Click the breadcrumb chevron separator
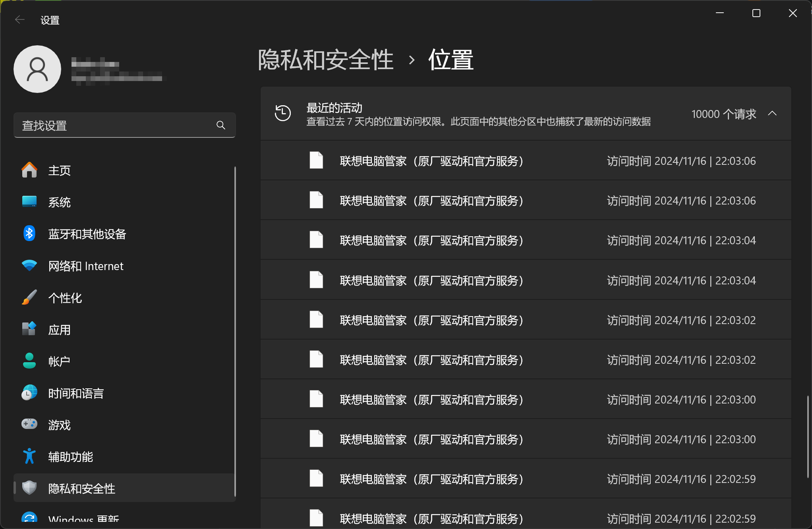 (412, 60)
